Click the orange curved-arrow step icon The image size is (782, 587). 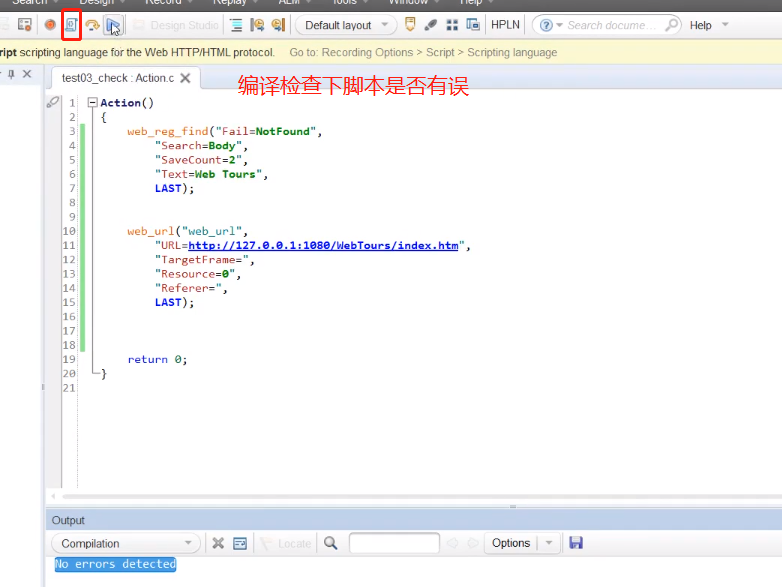(x=92, y=25)
